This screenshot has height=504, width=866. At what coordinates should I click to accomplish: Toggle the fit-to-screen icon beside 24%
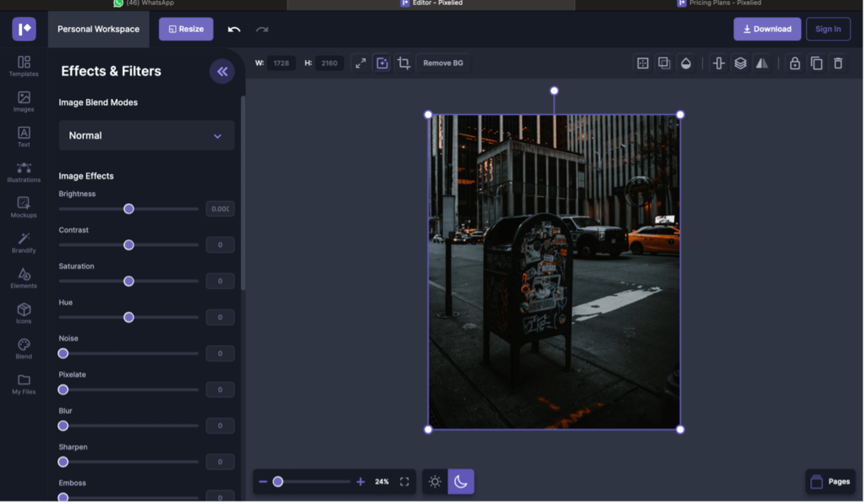pos(404,482)
